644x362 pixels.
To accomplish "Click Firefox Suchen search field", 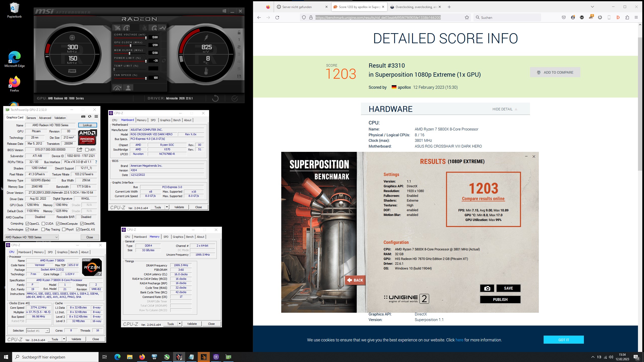I will [x=507, y=17].
